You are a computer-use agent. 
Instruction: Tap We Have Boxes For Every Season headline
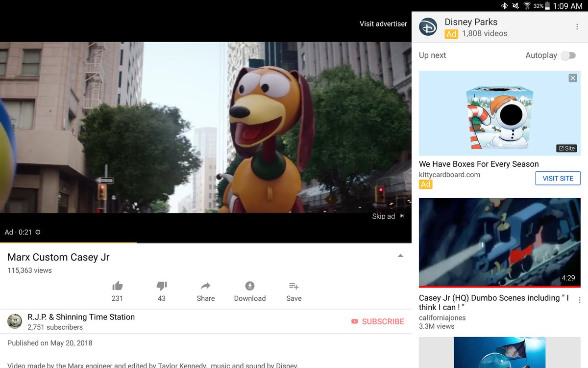click(479, 164)
